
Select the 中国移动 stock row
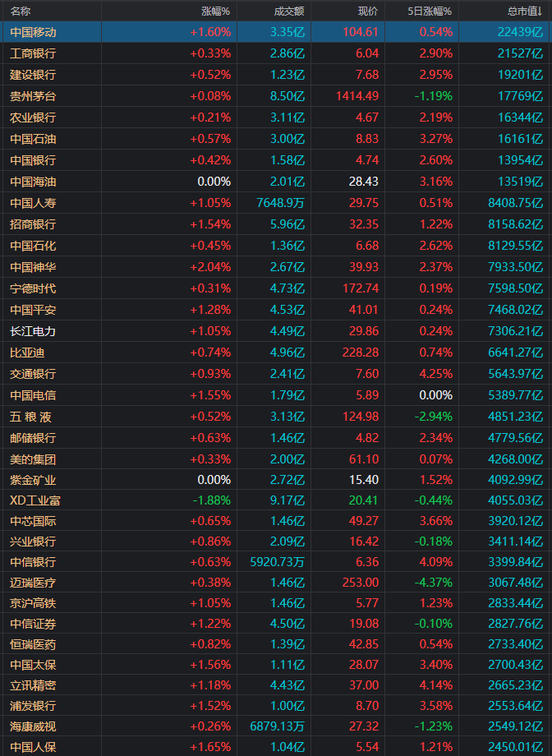pyautogui.click(x=33, y=32)
